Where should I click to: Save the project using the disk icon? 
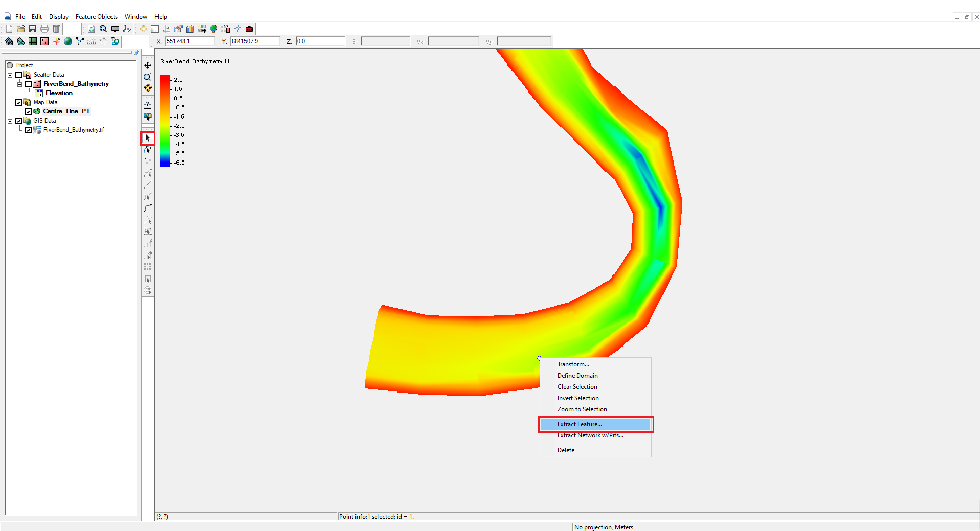tap(33, 29)
